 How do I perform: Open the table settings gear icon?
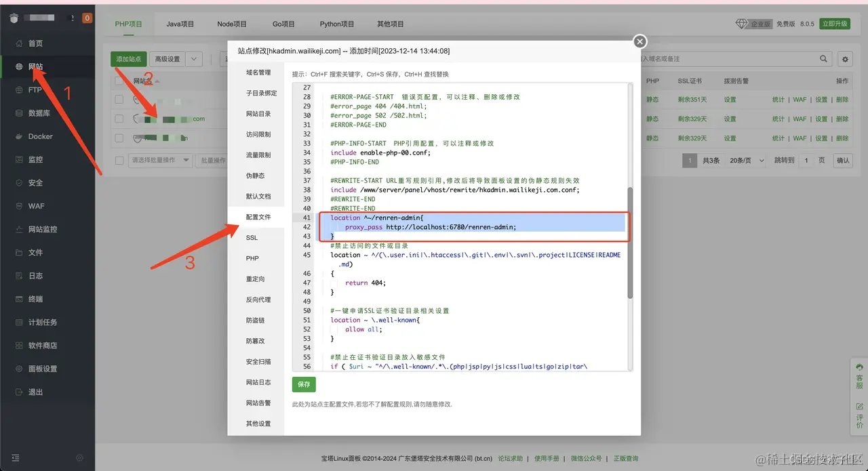point(845,59)
